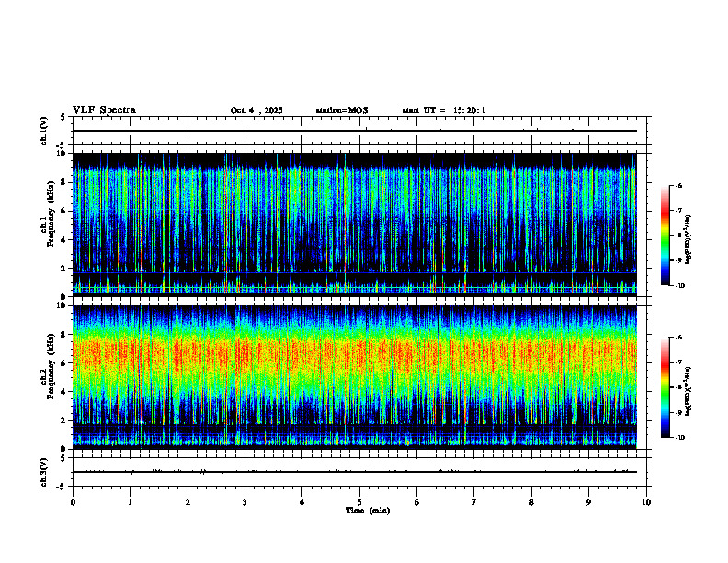Viewport: 728px width, 563px height.
Task: Click the "-7" label on ch.2 color scale
Action: click(x=678, y=362)
